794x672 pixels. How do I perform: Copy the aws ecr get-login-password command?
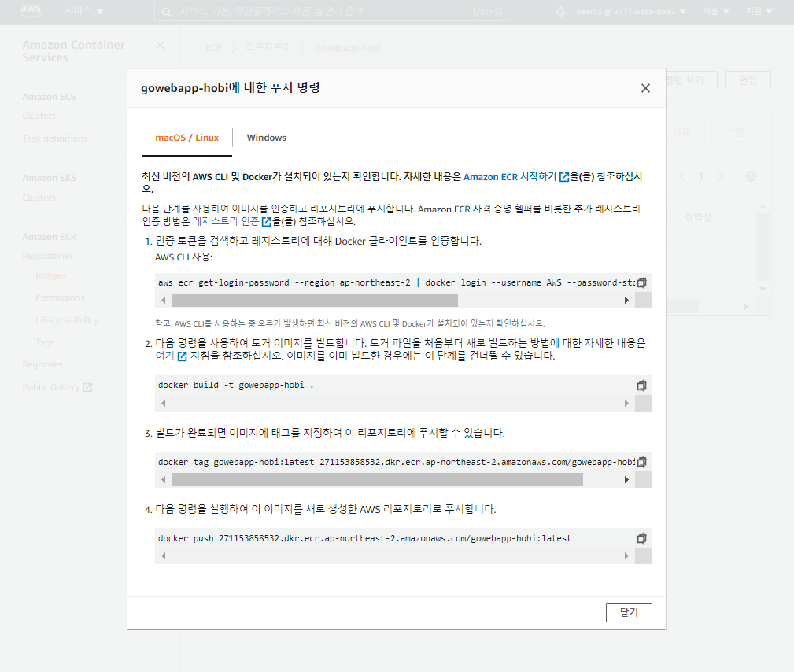[x=641, y=282]
